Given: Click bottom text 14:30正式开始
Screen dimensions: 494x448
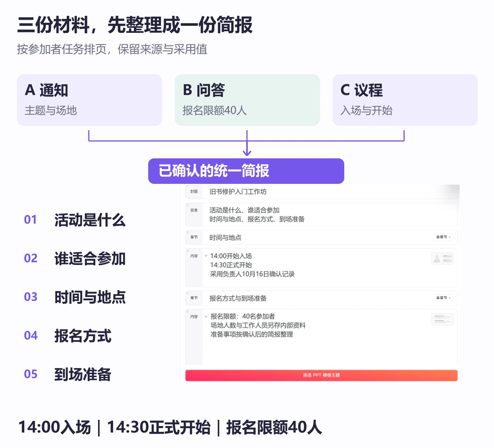Looking at the screenshot, I should click(x=159, y=427).
